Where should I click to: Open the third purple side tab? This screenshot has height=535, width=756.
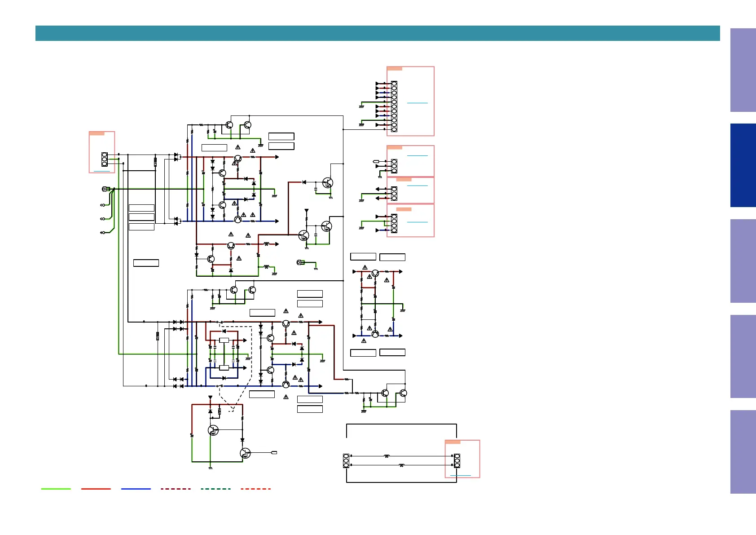(743, 261)
